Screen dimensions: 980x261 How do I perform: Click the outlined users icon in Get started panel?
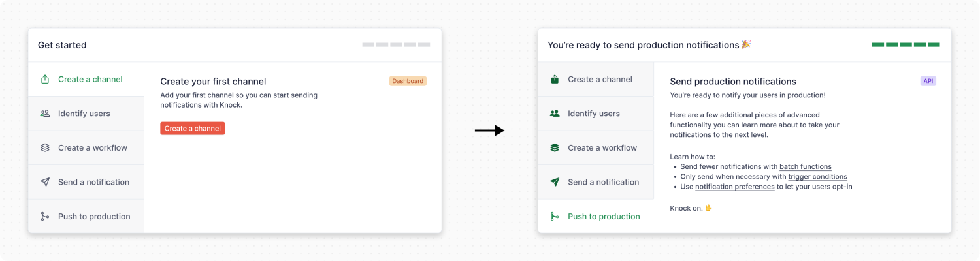45,114
